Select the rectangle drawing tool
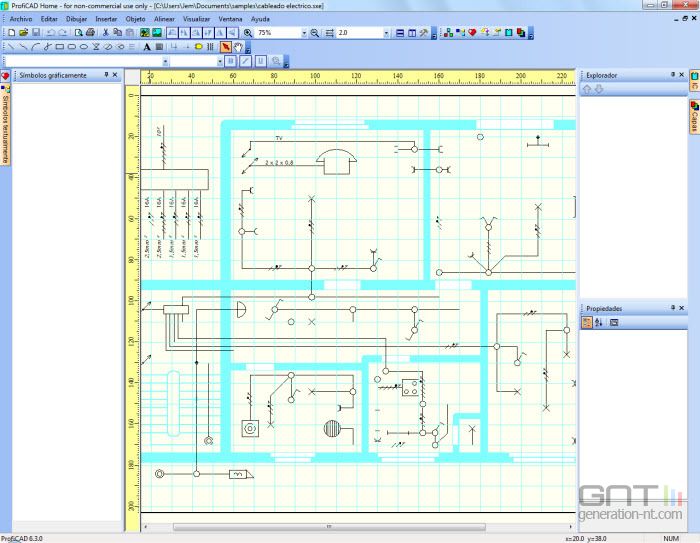The image size is (700, 543). pyautogui.click(x=59, y=46)
